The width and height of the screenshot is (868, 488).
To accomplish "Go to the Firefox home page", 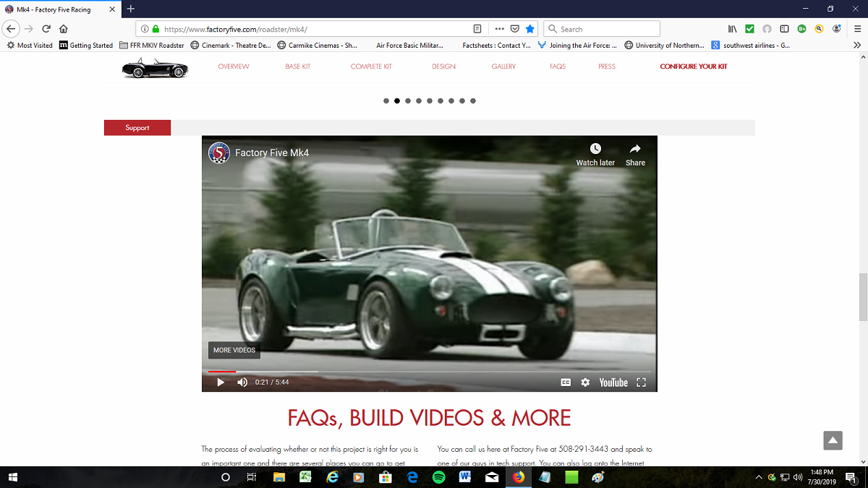I will click(x=64, y=29).
